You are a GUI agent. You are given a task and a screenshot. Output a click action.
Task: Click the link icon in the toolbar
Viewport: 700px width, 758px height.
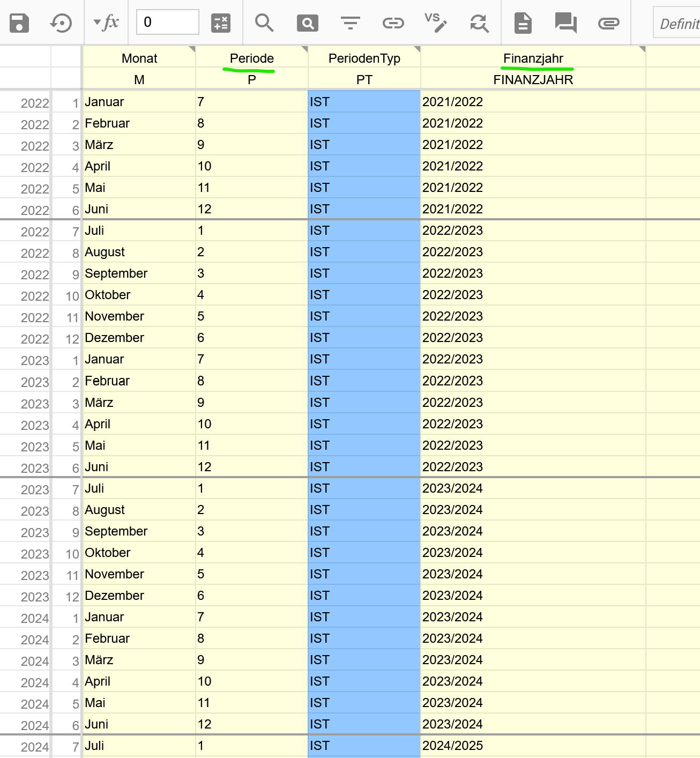click(x=393, y=22)
